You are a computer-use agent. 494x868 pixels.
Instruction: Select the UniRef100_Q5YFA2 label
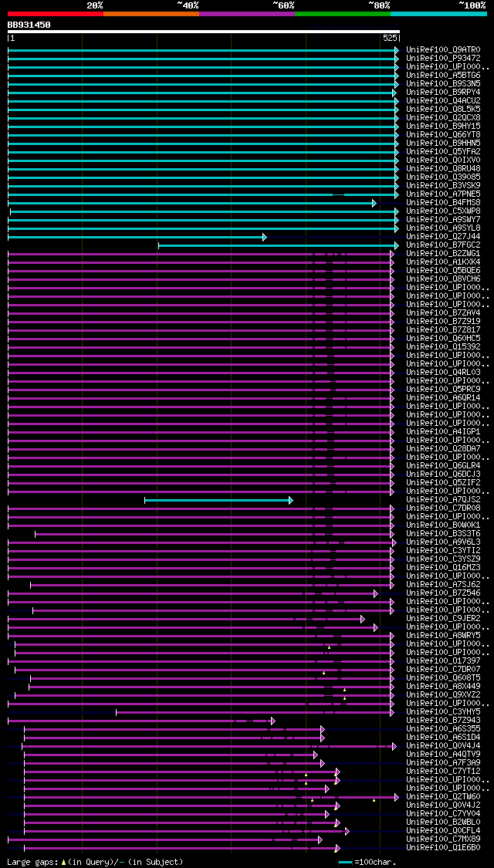point(443,152)
